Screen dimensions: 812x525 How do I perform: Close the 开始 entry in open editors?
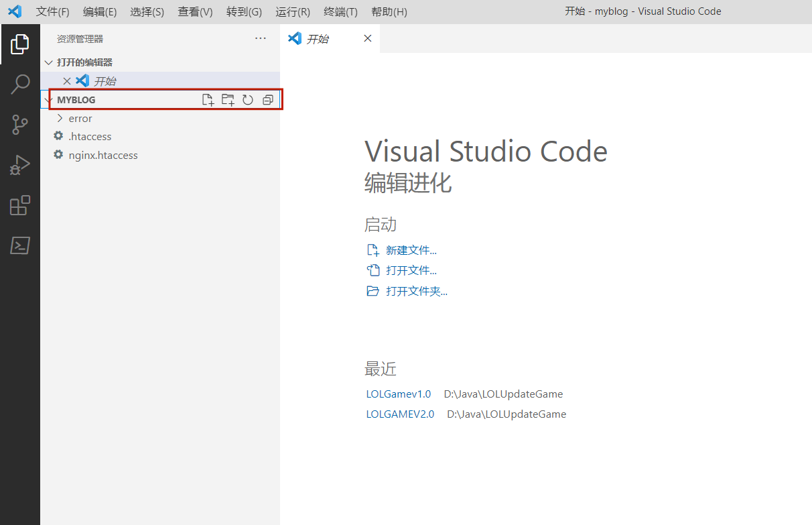[x=66, y=81]
